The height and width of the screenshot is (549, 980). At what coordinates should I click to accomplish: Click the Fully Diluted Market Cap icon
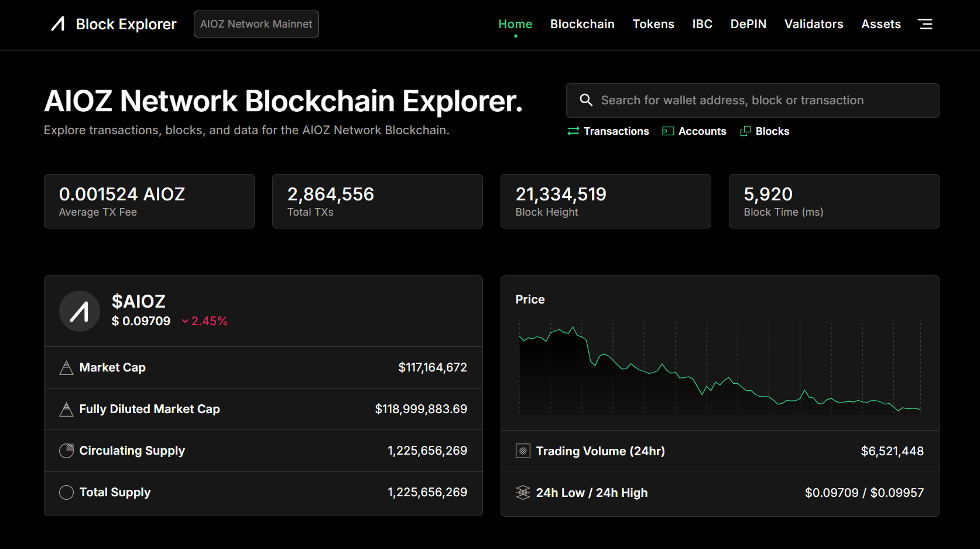tap(66, 409)
